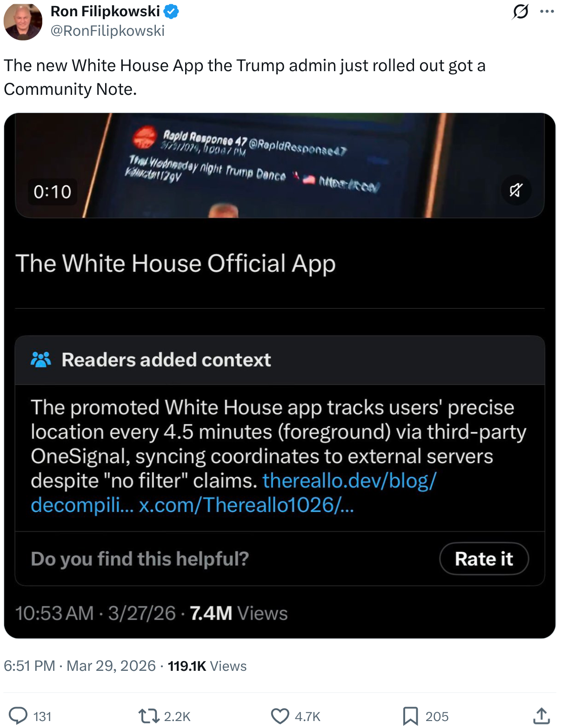
Task: Play the Rapid Response 47 video preview
Action: click(x=279, y=165)
